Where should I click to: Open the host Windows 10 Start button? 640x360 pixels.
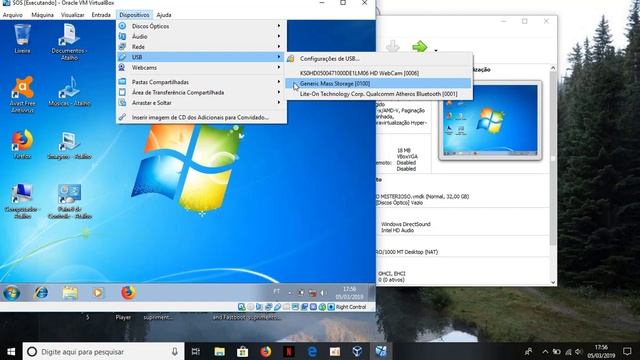[x=11, y=351]
